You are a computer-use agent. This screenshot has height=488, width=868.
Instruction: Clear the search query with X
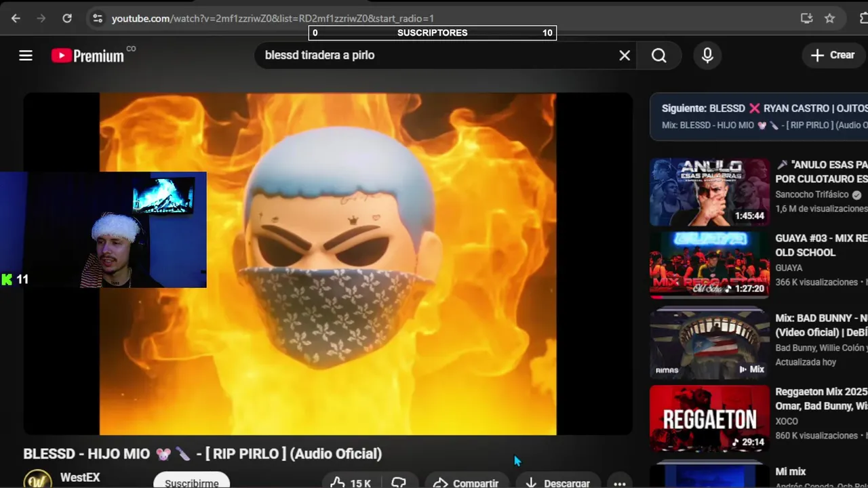click(x=625, y=56)
